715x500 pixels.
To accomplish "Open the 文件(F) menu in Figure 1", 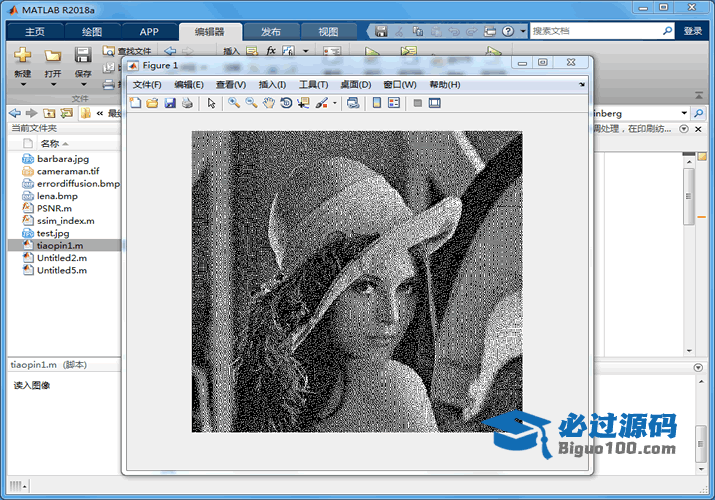I will click(147, 85).
